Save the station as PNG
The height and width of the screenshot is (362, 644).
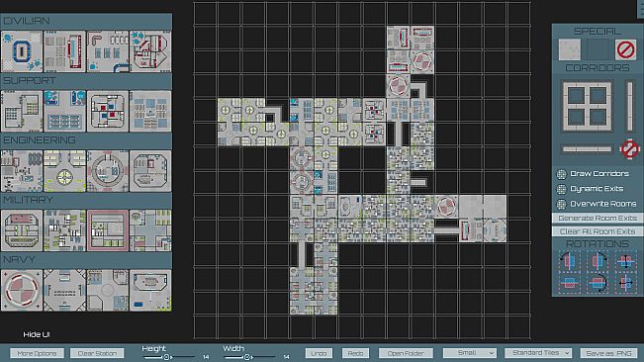pyautogui.click(x=608, y=353)
